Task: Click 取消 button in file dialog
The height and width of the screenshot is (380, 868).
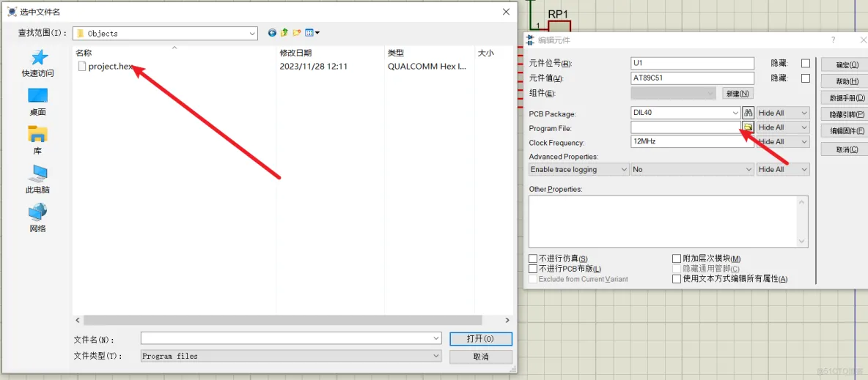Action: [481, 357]
